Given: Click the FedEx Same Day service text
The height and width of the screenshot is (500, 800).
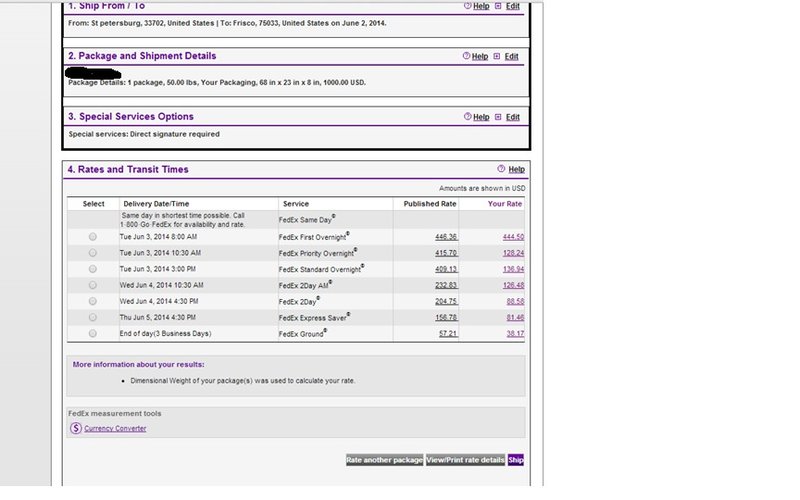Looking at the screenshot, I should 307,219.
